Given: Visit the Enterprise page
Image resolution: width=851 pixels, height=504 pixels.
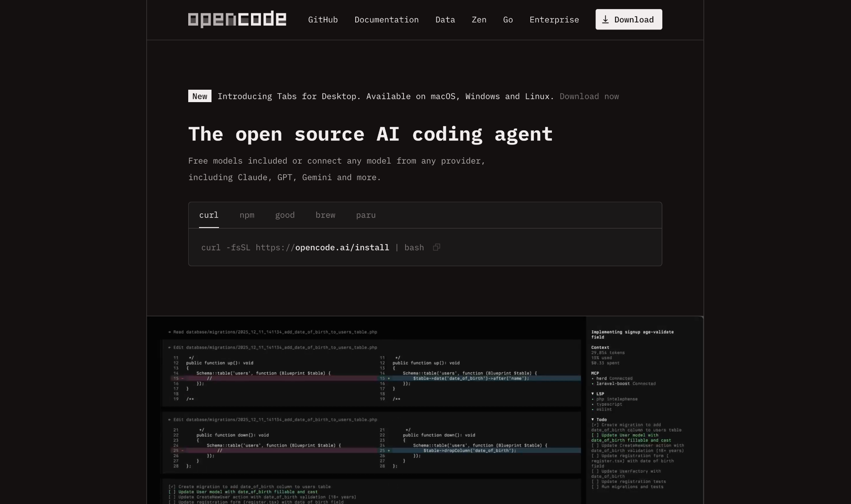Looking at the screenshot, I should pyautogui.click(x=554, y=20).
